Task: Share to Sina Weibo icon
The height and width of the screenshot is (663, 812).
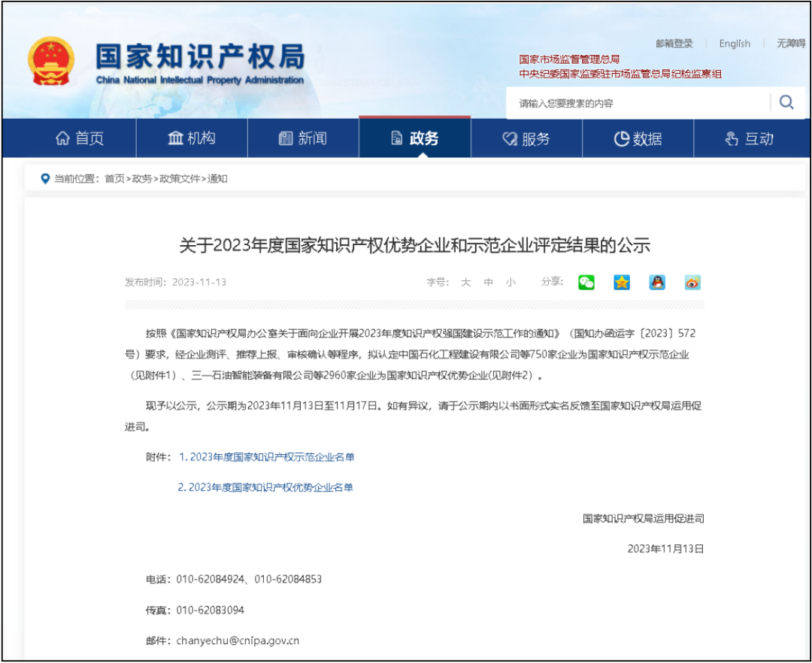Action: coord(691,282)
